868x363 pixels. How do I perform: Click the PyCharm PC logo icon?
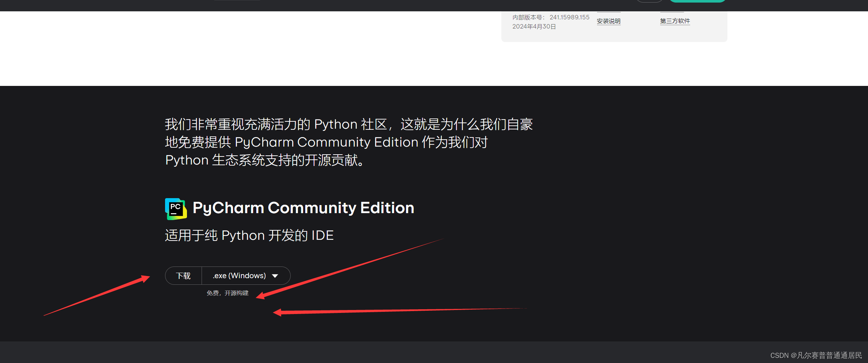pyautogui.click(x=176, y=209)
